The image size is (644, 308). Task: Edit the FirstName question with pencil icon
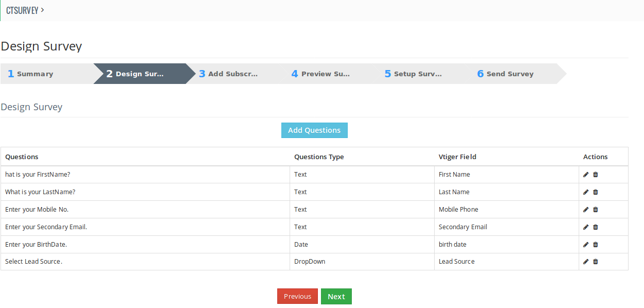coord(586,175)
